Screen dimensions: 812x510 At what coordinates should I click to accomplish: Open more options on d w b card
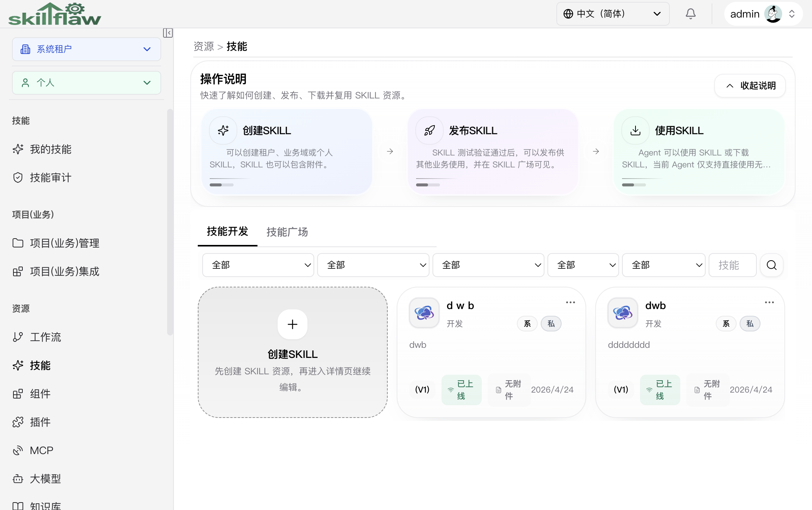570,302
